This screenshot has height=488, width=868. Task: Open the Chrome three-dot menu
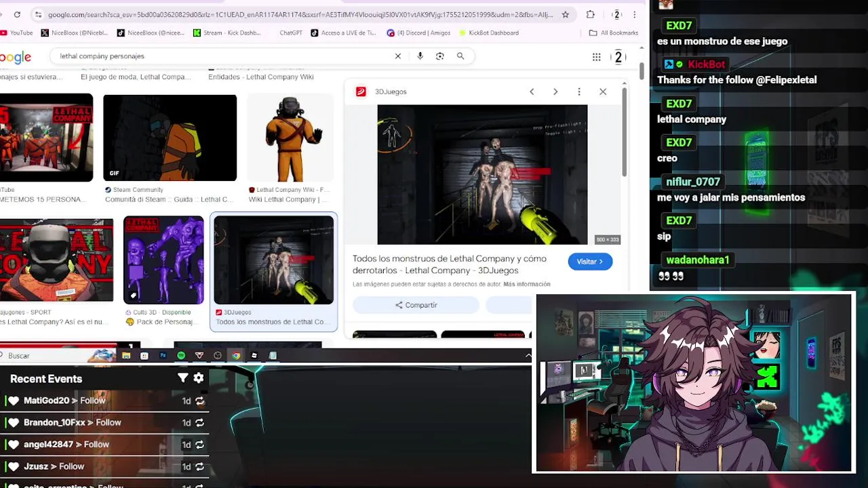pos(635,14)
